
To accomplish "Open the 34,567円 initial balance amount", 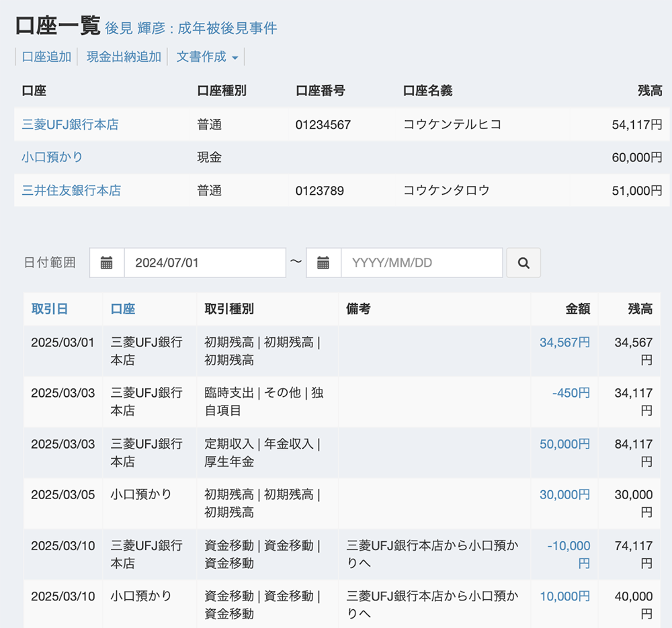I will [564, 343].
